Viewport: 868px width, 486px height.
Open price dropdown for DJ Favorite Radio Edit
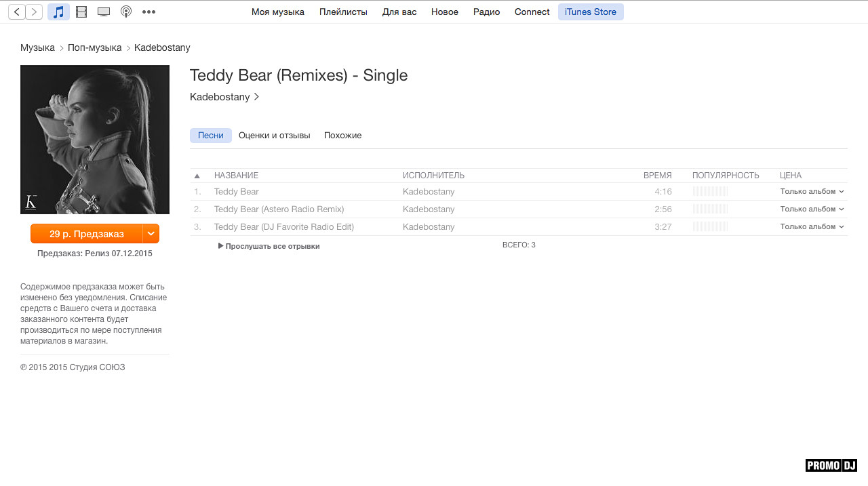point(842,227)
